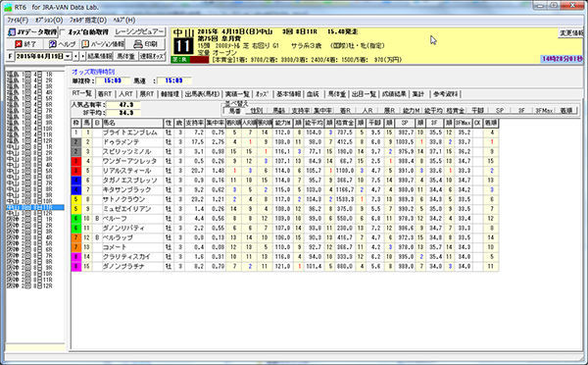The image size is (588, 365).
Task: Click the JVデータ取得 data download button
Action: (32, 32)
